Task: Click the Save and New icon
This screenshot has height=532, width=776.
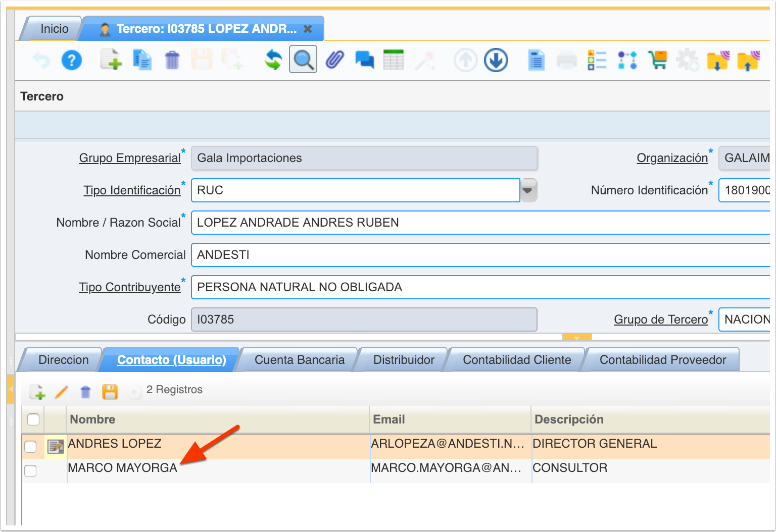Action: pyautogui.click(x=232, y=60)
